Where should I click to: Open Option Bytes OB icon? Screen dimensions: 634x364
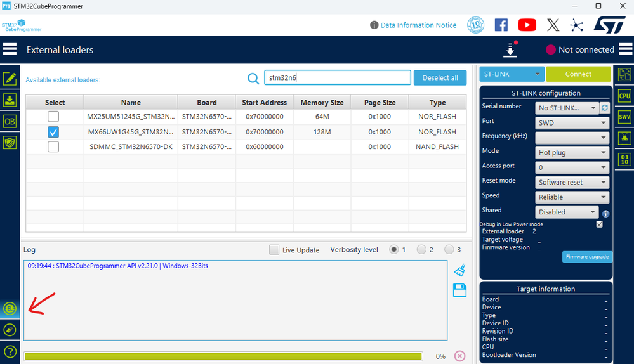tap(10, 121)
